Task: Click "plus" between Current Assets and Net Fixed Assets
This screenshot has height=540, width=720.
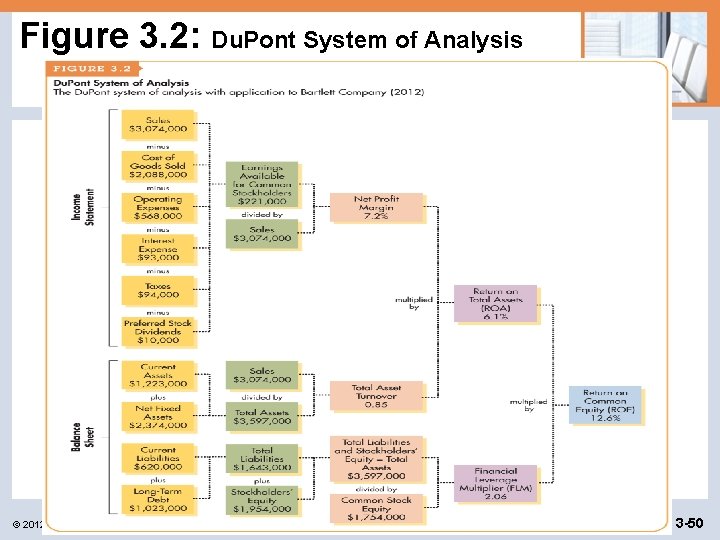Action: tap(158, 397)
